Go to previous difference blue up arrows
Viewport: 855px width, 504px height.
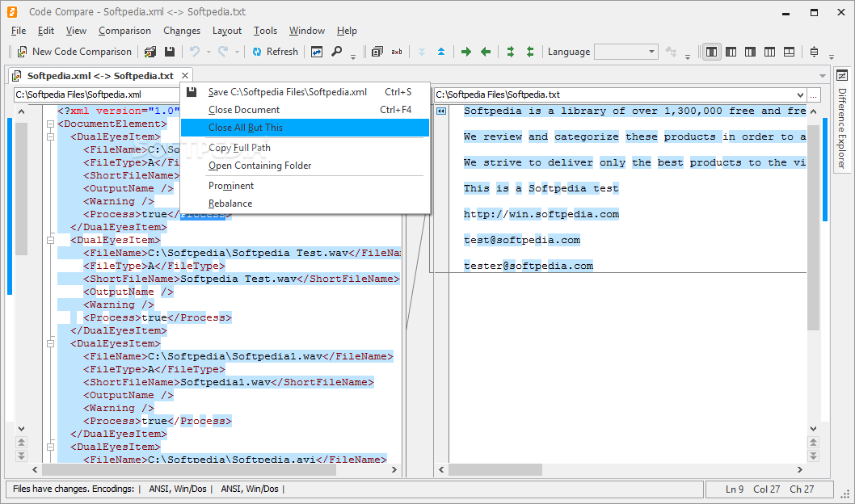click(x=441, y=52)
